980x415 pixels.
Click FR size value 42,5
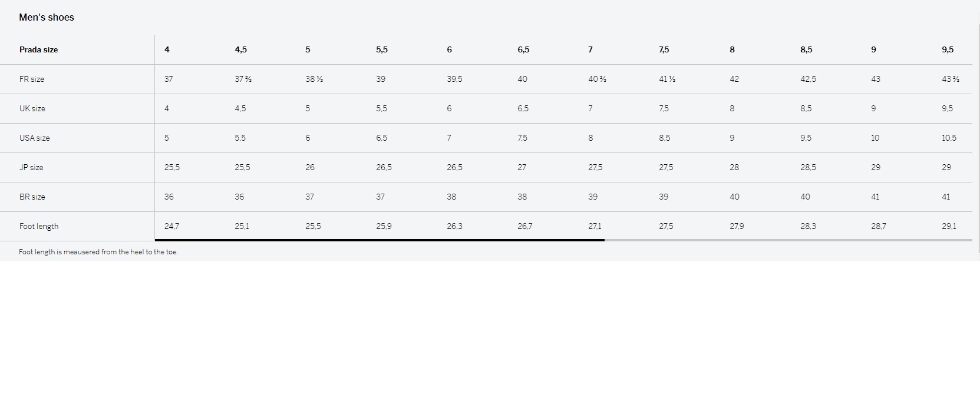coord(809,79)
